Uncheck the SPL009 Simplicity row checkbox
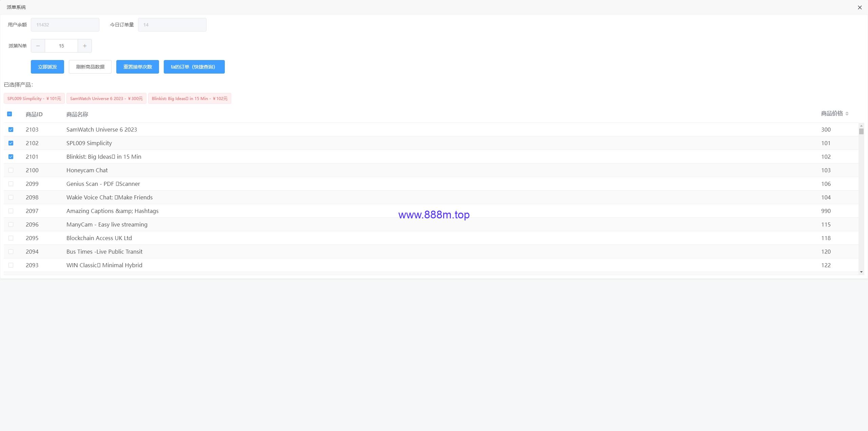 [11, 143]
